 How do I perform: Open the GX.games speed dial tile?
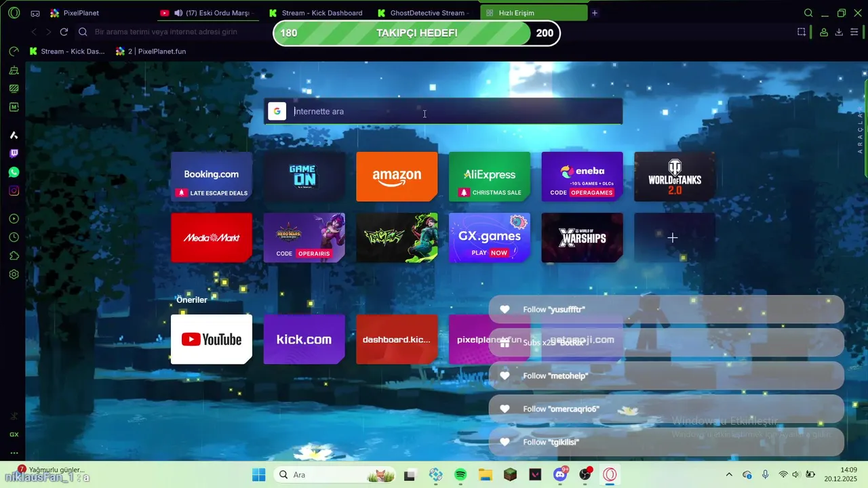coord(490,238)
